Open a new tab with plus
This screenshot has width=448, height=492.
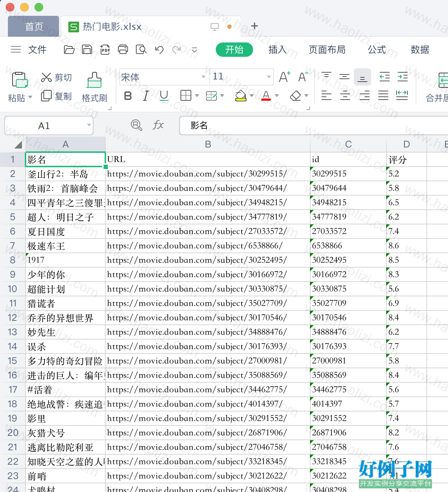255,26
